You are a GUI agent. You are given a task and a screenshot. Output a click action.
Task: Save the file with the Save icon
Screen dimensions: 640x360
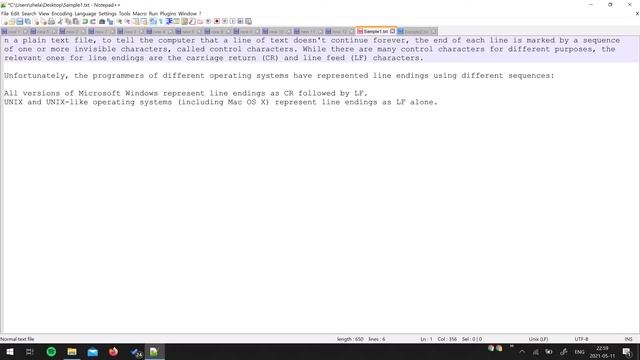click(x=20, y=21)
